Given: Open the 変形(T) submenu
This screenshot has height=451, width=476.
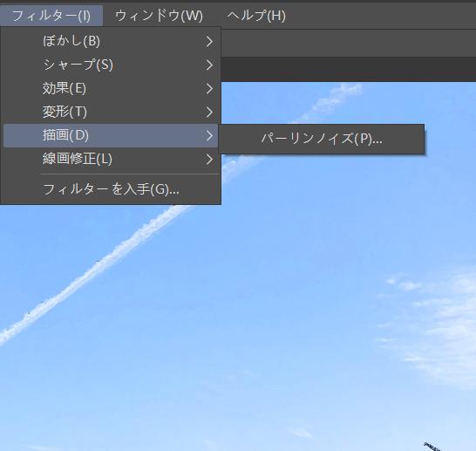Looking at the screenshot, I should point(111,112).
